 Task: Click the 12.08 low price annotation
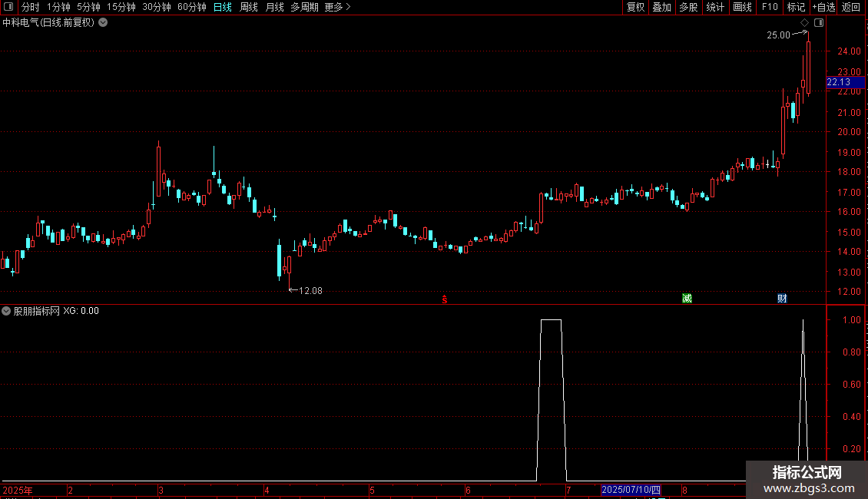(310, 291)
